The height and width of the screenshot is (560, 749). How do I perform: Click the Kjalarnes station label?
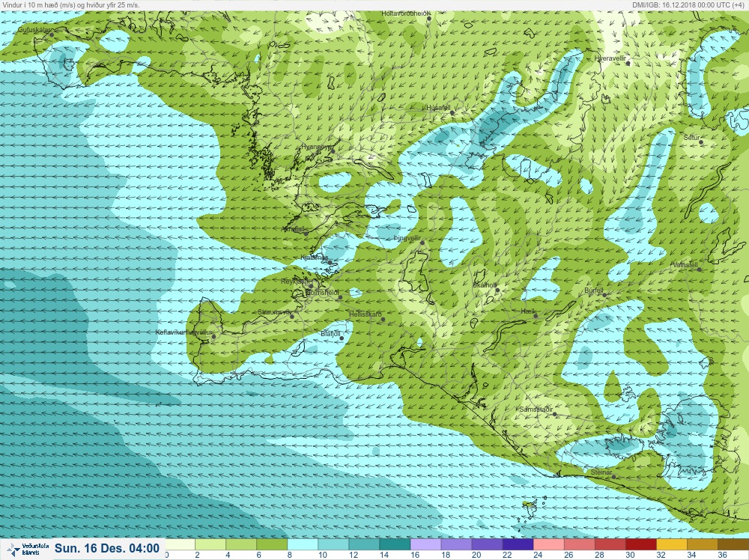[x=315, y=258]
